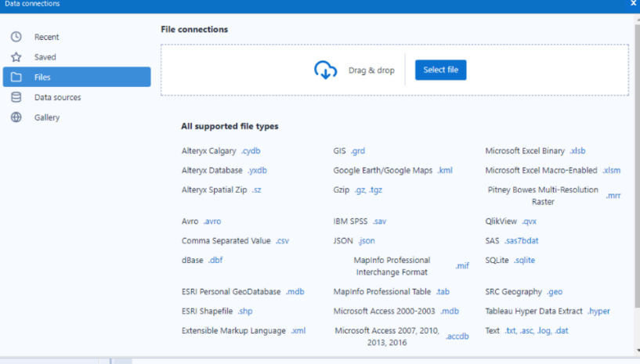Click the Gallery globe icon
Screen dimensions: 640x364
coord(16,117)
